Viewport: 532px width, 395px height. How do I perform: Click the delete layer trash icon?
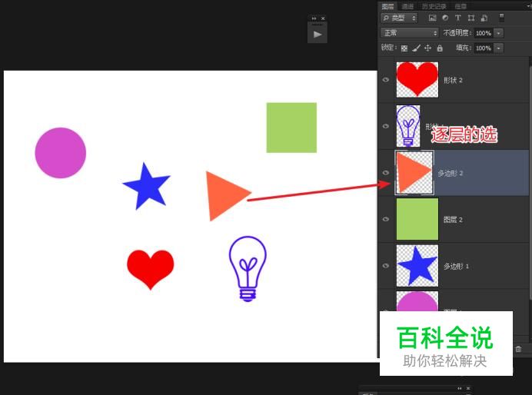tap(518, 349)
